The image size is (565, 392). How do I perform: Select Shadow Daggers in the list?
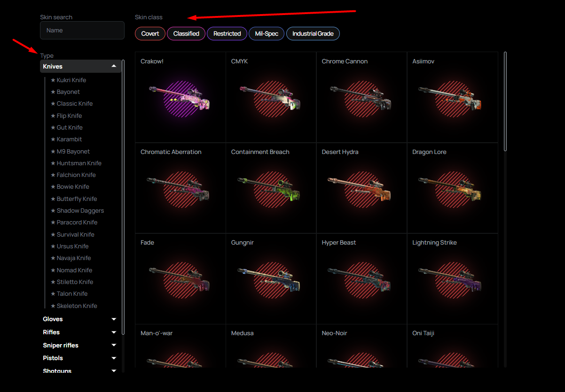point(77,211)
